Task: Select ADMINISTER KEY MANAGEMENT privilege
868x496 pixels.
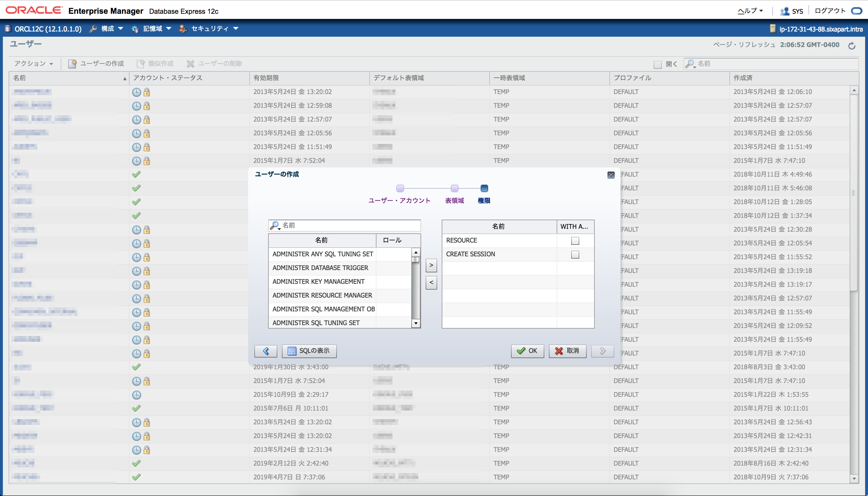Action: (x=319, y=282)
